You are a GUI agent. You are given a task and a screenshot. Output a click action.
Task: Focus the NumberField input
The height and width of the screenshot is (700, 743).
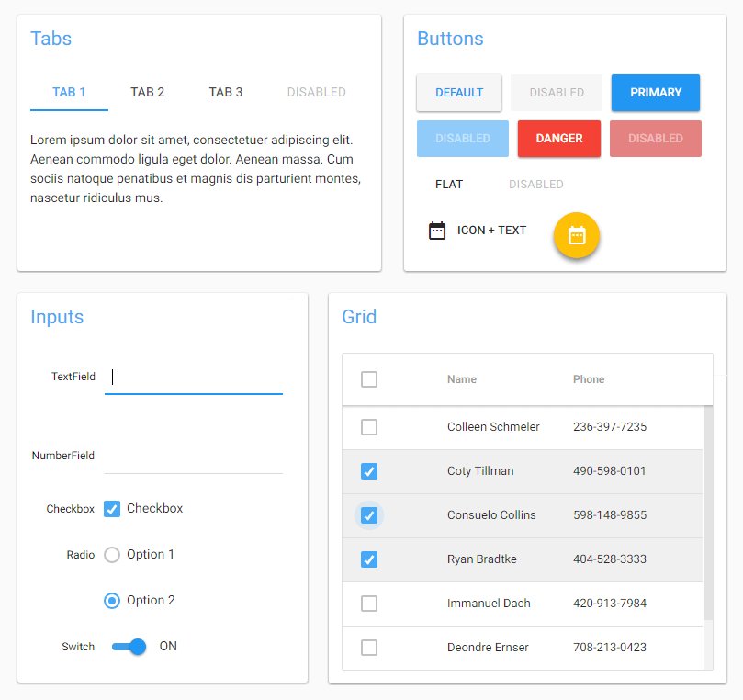point(194,457)
